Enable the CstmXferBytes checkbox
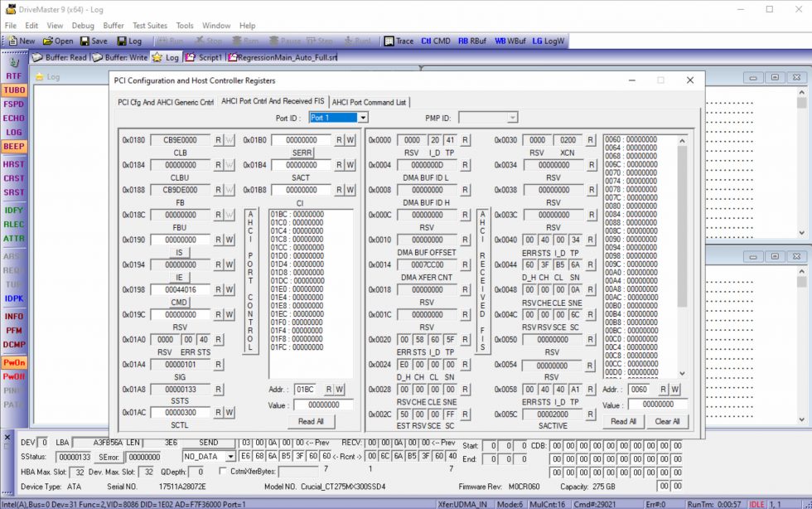This screenshot has height=509, width=812. 223,471
